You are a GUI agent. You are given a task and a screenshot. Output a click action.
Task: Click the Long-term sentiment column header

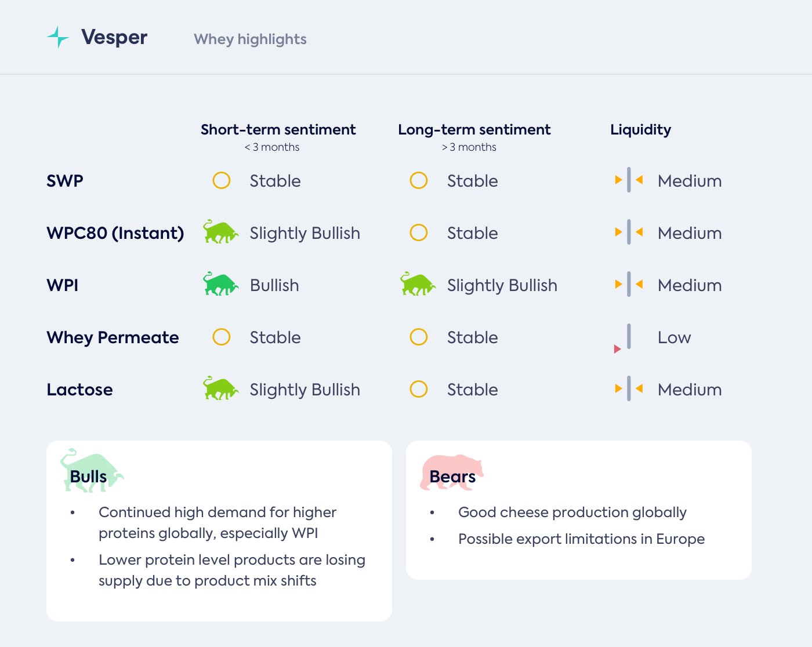pos(474,130)
